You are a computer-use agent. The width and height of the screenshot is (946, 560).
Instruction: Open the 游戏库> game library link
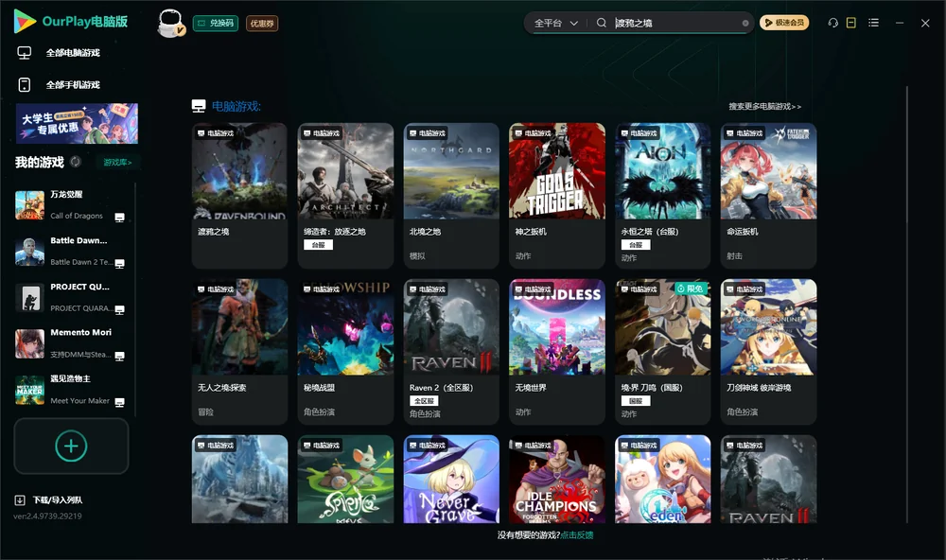click(x=117, y=162)
